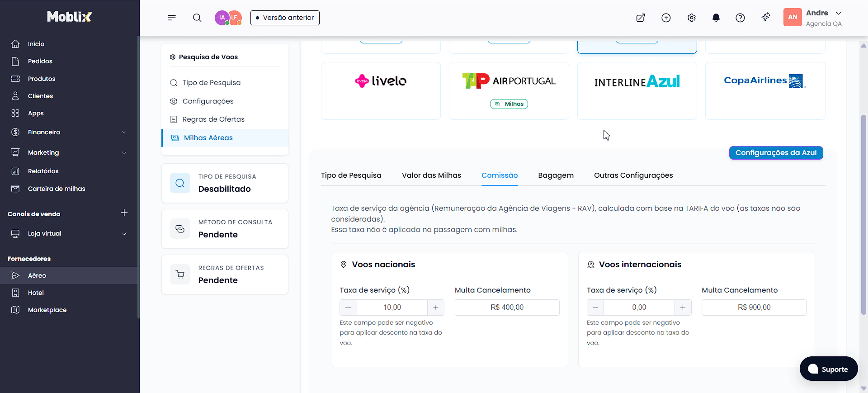Click the national taxa de serviço field 10,00
This screenshot has height=393, width=868.
pos(392,308)
